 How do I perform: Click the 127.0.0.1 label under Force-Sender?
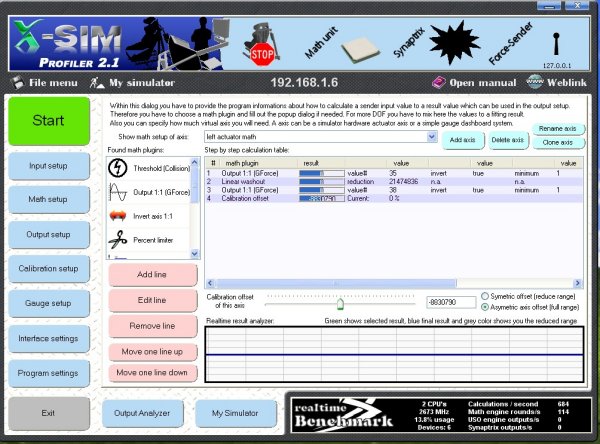point(557,65)
